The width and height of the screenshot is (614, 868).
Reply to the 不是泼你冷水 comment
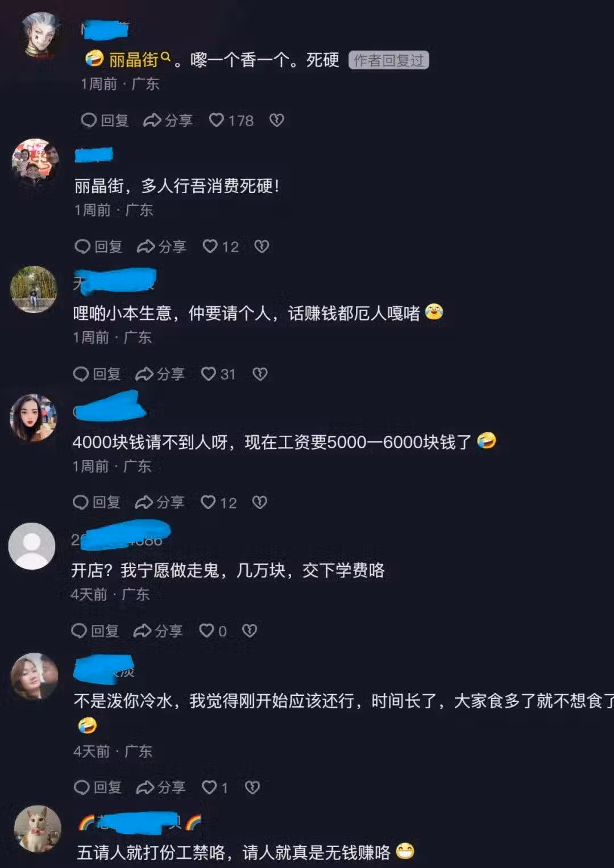(98, 787)
